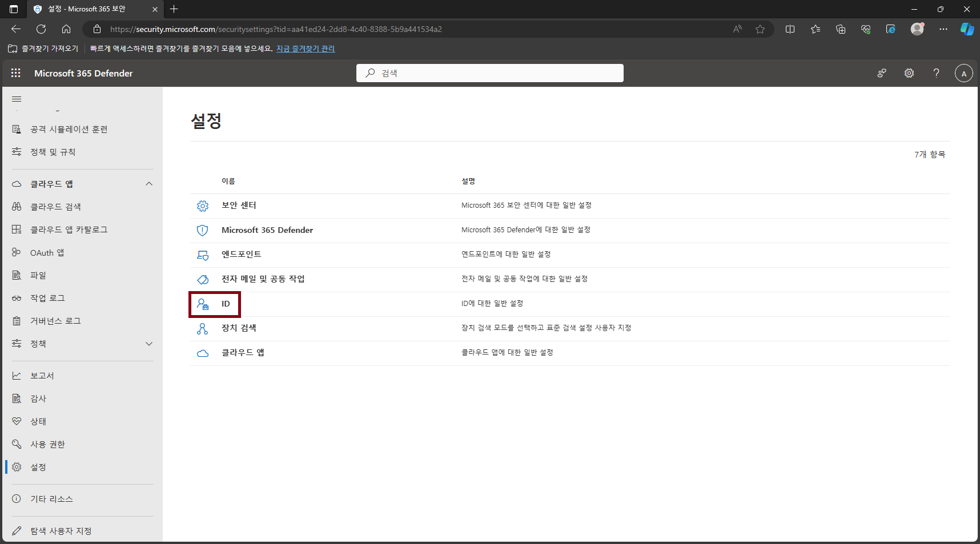Viewport: 980px width, 544px height.
Task: Open account avatar A menu
Action: tap(964, 73)
